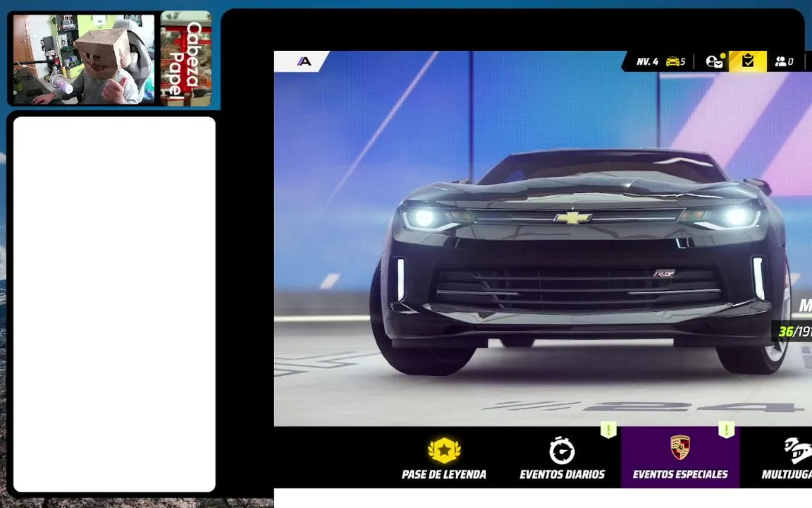
Task: Click the Porsche crest icon
Action: coord(680,447)
